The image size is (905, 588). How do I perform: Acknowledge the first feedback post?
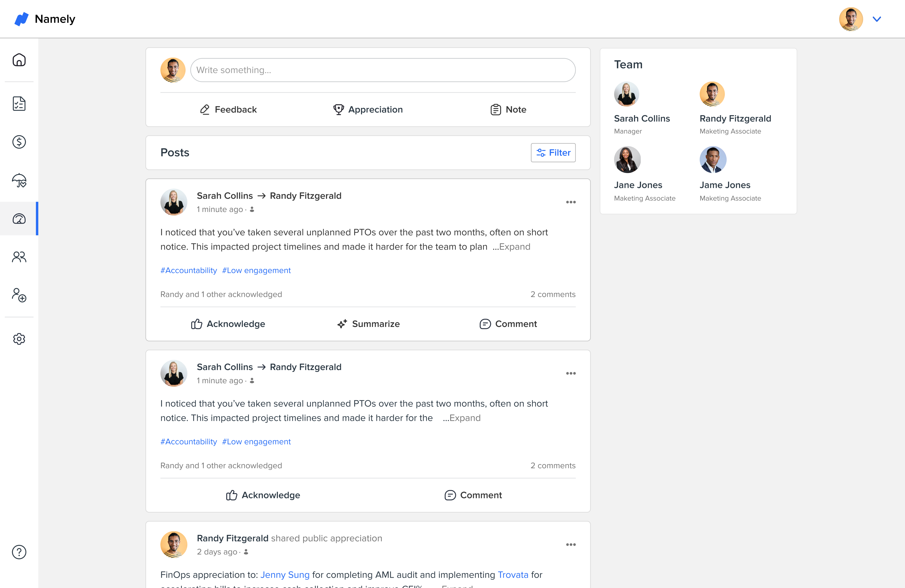[x=228, y=324]
